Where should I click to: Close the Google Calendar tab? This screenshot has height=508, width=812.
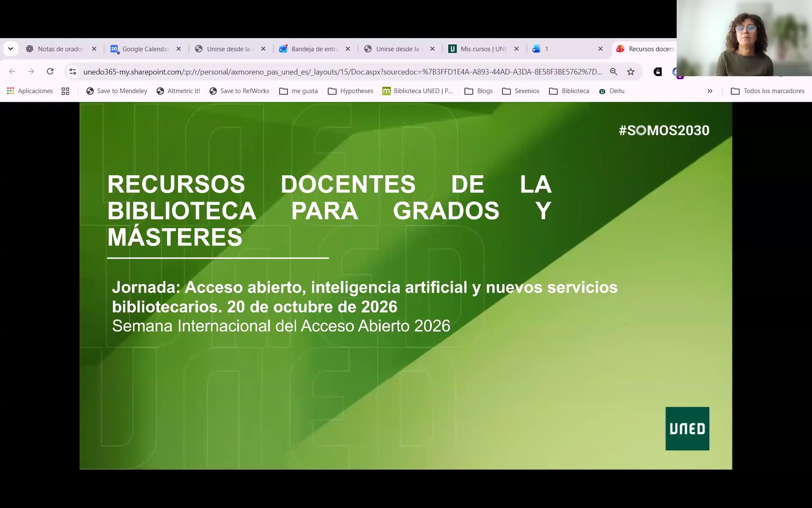pos(178,49)
